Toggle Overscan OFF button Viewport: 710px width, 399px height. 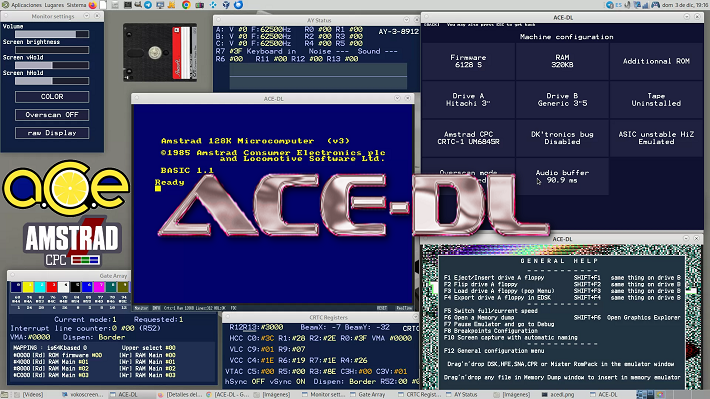52,115
